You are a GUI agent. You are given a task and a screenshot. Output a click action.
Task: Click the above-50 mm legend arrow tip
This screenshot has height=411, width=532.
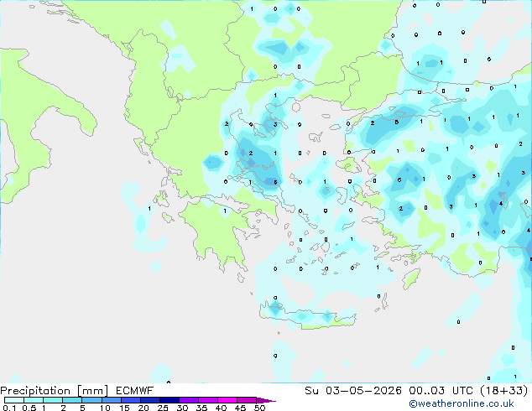pyautogui.click(x=266, y=400)
